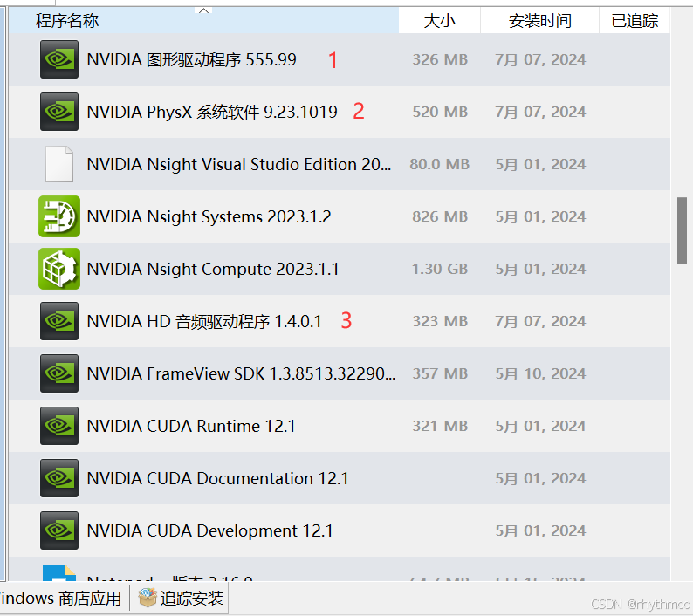Click the NVIDIA CUDA Development 12.1 icon
The width and height of the screenshot is (693, 616).
59,530
